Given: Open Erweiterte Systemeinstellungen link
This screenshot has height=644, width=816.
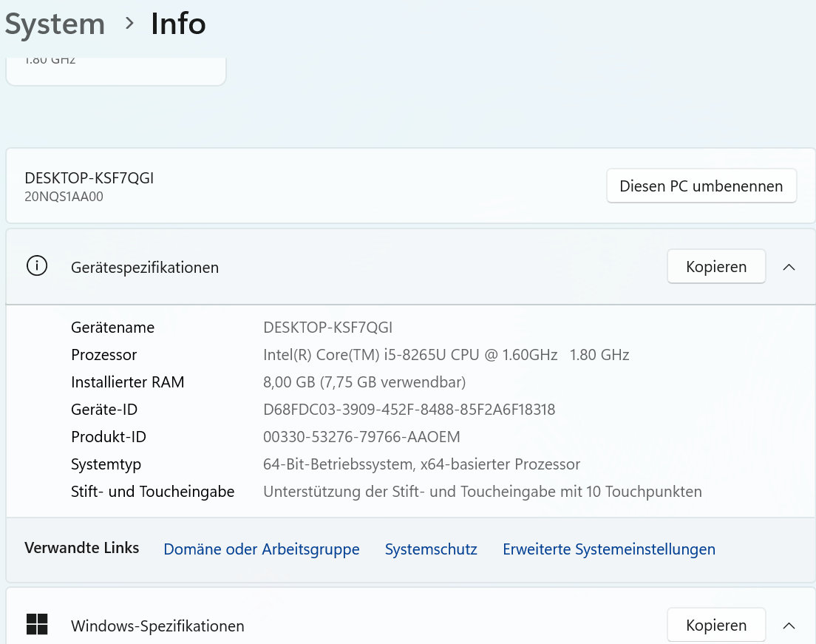Looking at the screenshot, I should pyautogui.click(x=609, y=549).
